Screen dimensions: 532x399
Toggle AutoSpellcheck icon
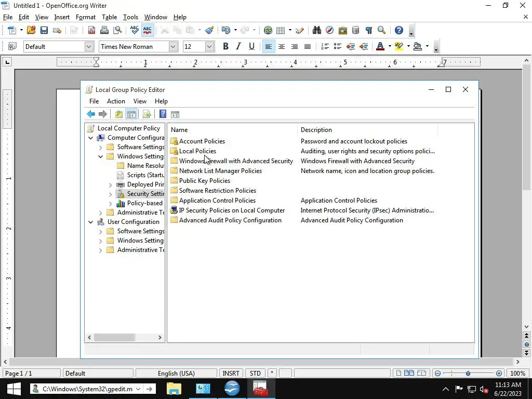tap(147, 30)
